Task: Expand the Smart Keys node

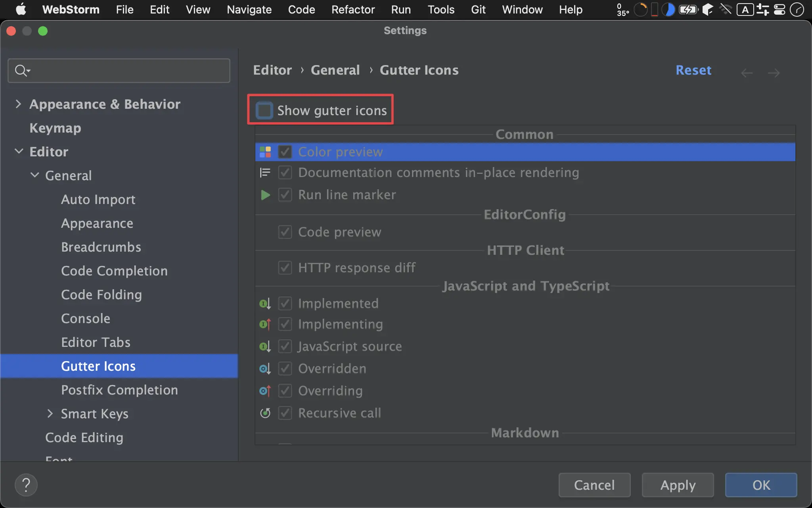Action: [50, 414]
